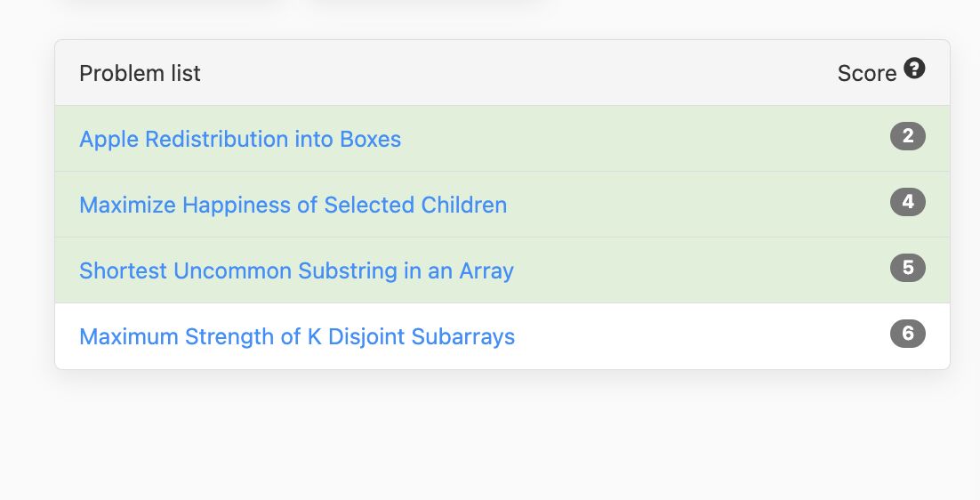The width and height of the screenshot is (980, 500).
Task: Click the score badge showing 4
Action: (907, 202)
